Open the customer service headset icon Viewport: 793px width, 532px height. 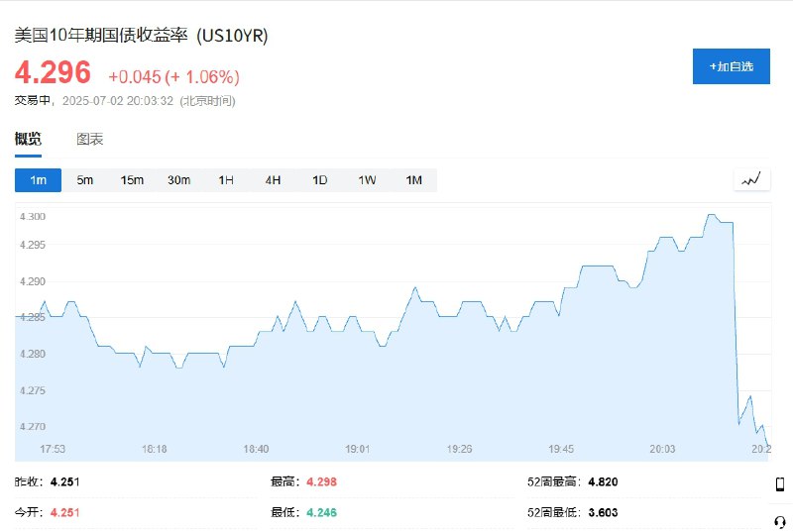coord(780,521)
